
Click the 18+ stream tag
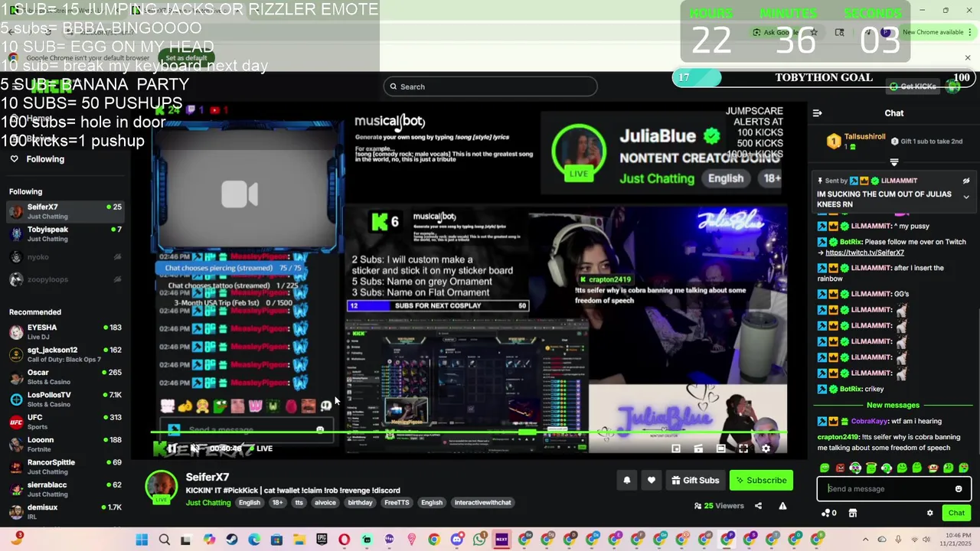click(277, 503)
